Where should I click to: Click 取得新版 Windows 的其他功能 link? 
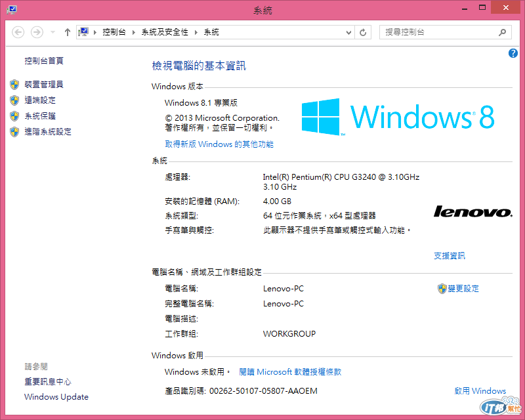pyautogui.click(x=219, y=144)
